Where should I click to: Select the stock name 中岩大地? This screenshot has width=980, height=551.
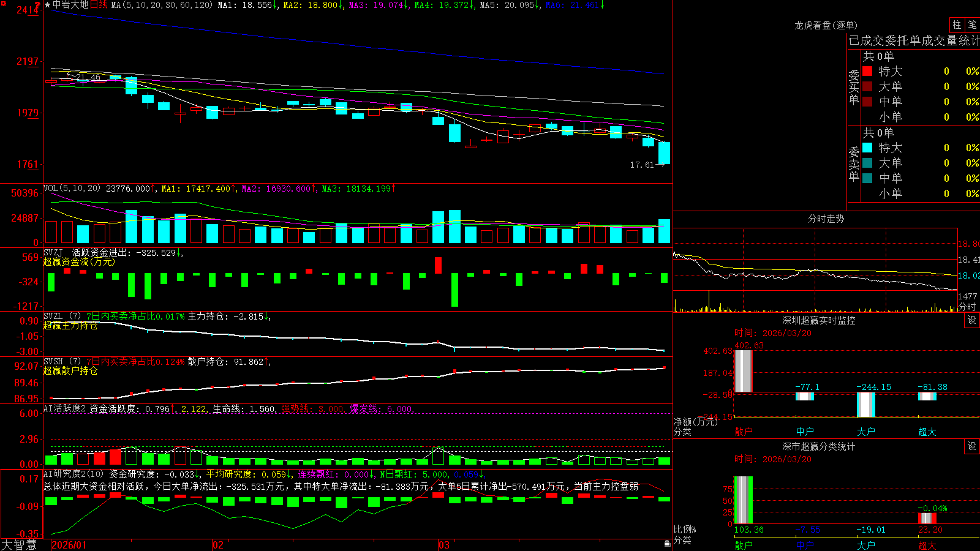70,5
